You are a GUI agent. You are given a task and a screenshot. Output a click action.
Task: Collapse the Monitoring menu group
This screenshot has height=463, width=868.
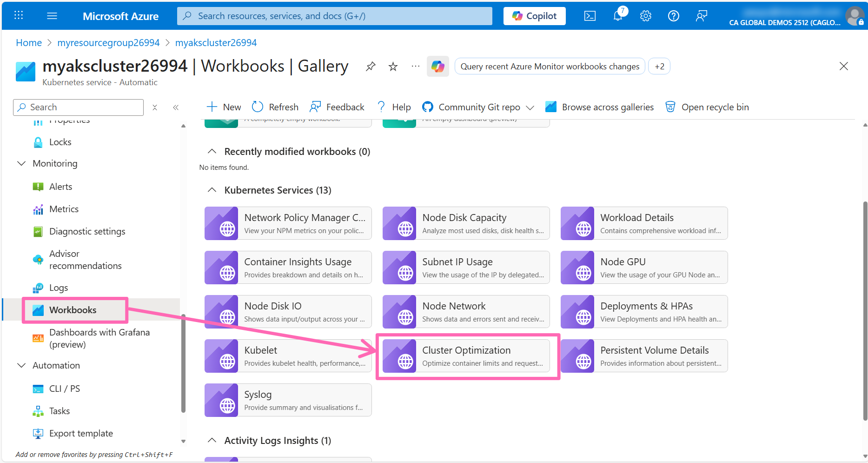click(x=21, y=164)
